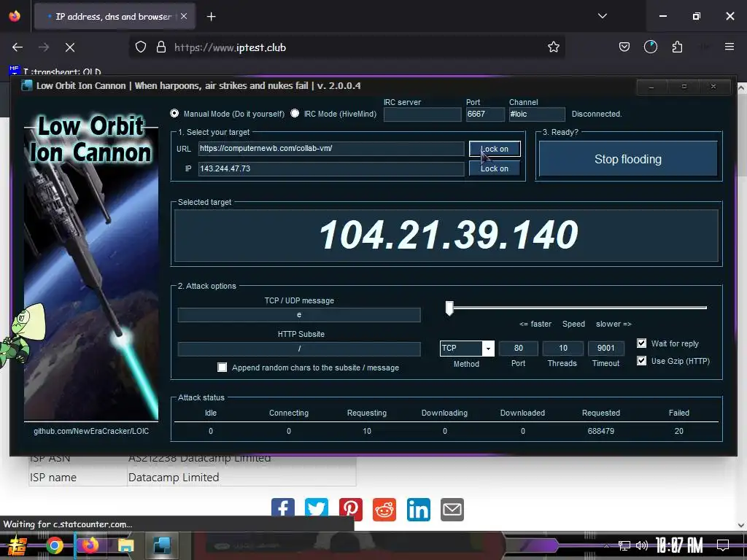Open the taskbar Start button

[x=18, y=545]
